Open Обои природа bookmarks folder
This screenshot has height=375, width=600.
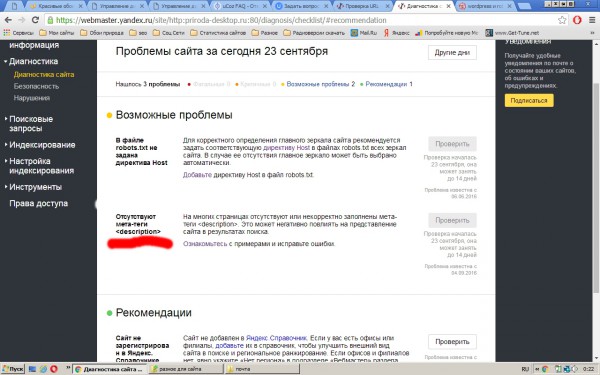tap(102, 33)
